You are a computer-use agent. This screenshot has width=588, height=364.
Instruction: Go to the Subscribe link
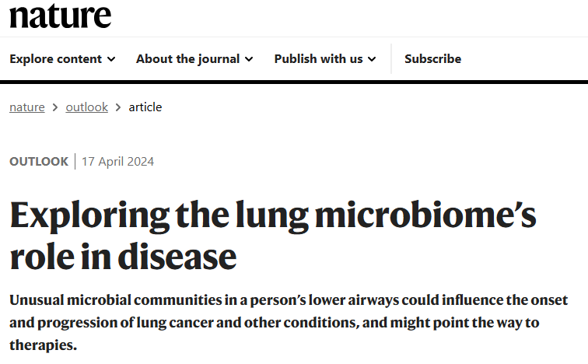pyautogui.click(x=432, y=59)
